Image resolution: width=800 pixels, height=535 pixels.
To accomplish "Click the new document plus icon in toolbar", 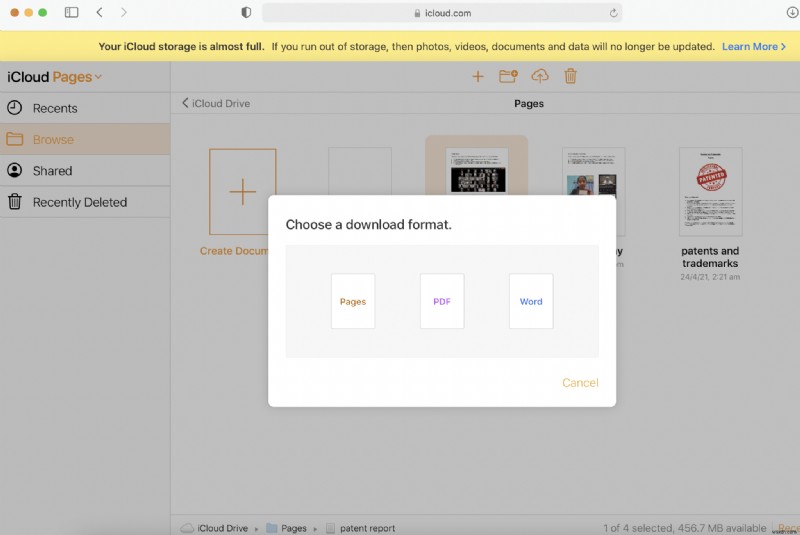I will click(x=478, y=77).
